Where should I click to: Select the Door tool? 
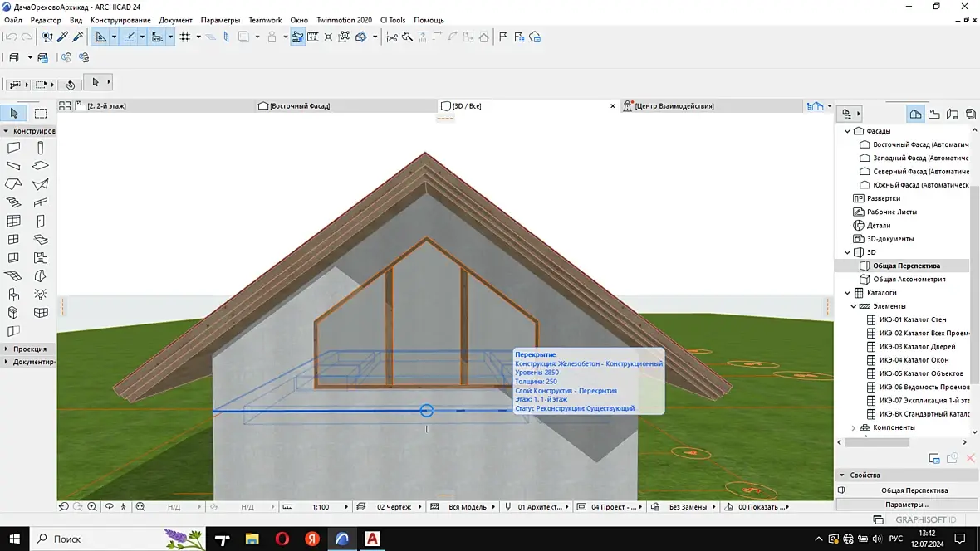[x=41, y=222]
